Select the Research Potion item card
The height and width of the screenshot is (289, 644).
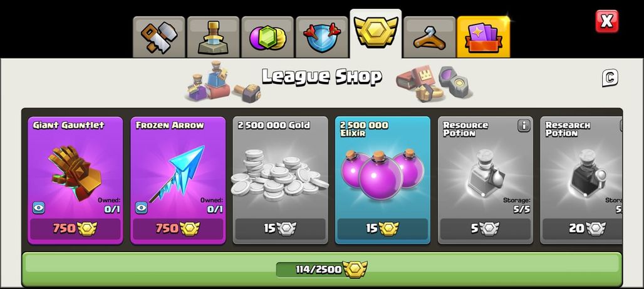coord(581,180)
